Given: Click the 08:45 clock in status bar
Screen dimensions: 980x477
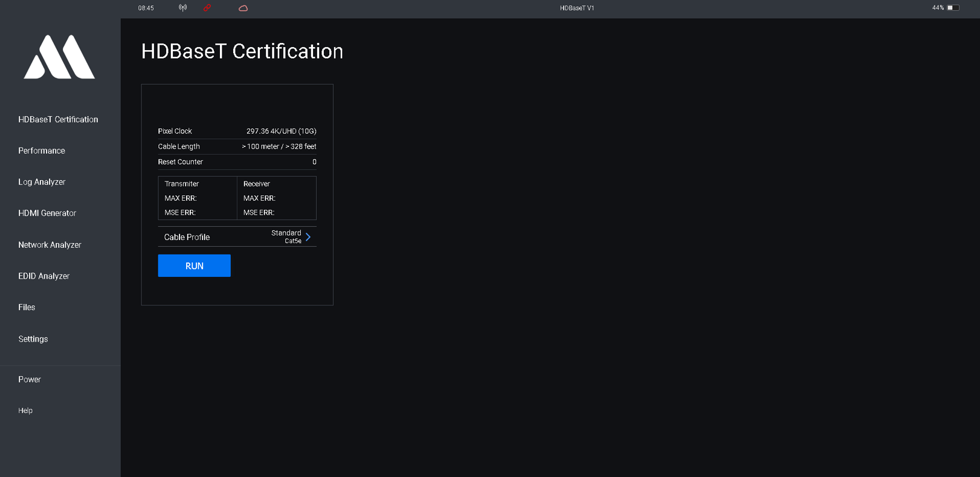Looking at the screenshot, I should coord(146,8).
